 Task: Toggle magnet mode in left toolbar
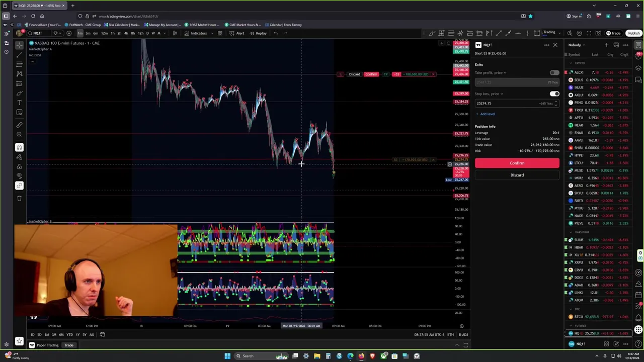point(19,147)
